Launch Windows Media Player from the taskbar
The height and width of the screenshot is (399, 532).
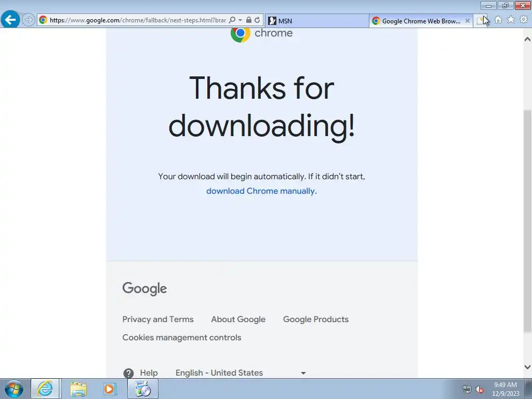(110, 389)
